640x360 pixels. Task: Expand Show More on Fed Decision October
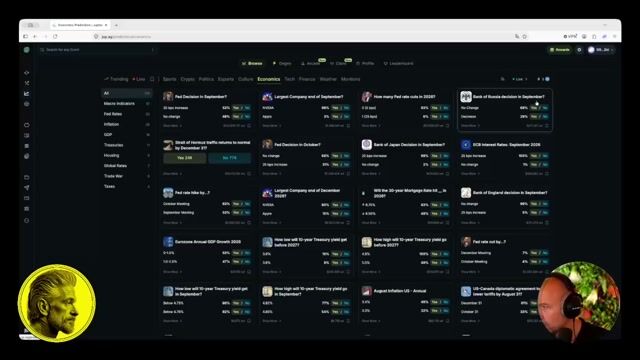(x=271, y=174)
